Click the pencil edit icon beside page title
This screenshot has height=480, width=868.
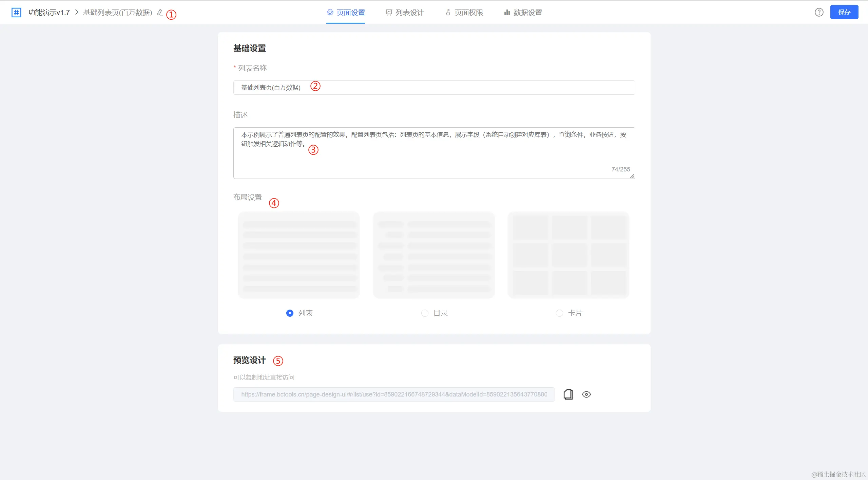pos(160,13)
